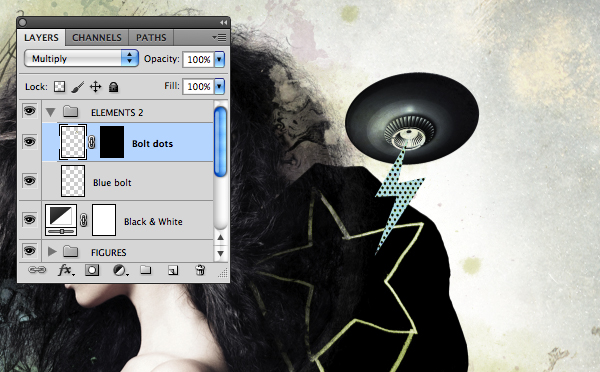The height and width of the screenshot is (372, 600).
Task: Lock transparent pixels
Action: (x=59, y=87)
